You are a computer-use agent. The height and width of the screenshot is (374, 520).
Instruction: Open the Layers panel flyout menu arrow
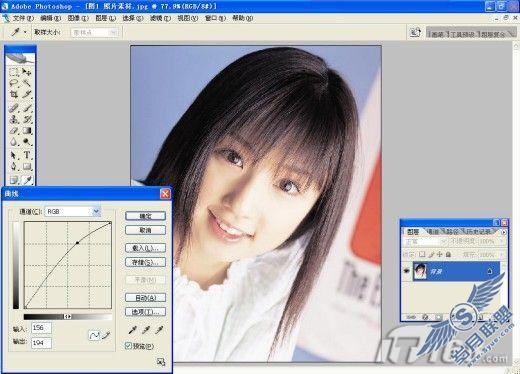504,232
